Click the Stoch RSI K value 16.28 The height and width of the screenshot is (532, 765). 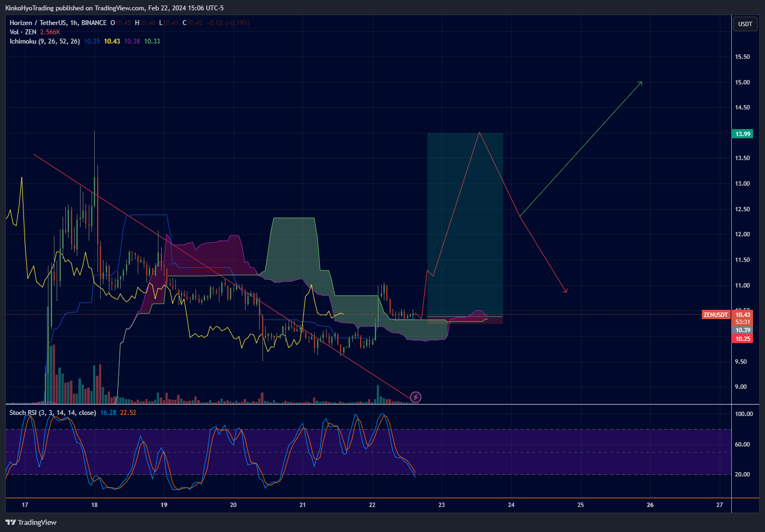coord(108,413)
